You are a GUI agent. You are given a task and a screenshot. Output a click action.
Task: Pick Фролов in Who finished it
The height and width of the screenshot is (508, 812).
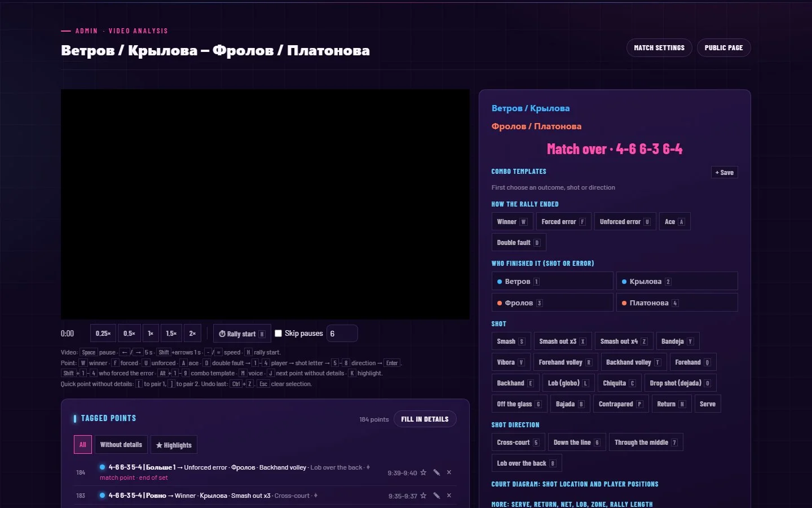click(553, 303)
